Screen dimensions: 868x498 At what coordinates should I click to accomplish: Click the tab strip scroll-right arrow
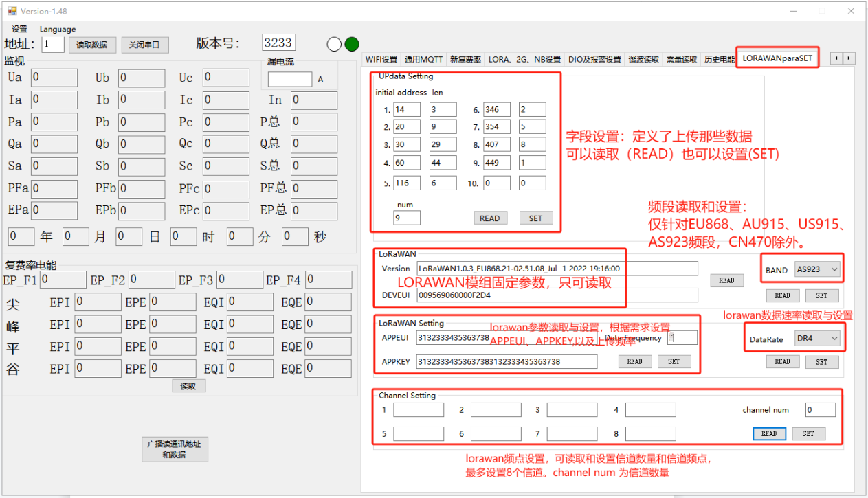point(849,59)
